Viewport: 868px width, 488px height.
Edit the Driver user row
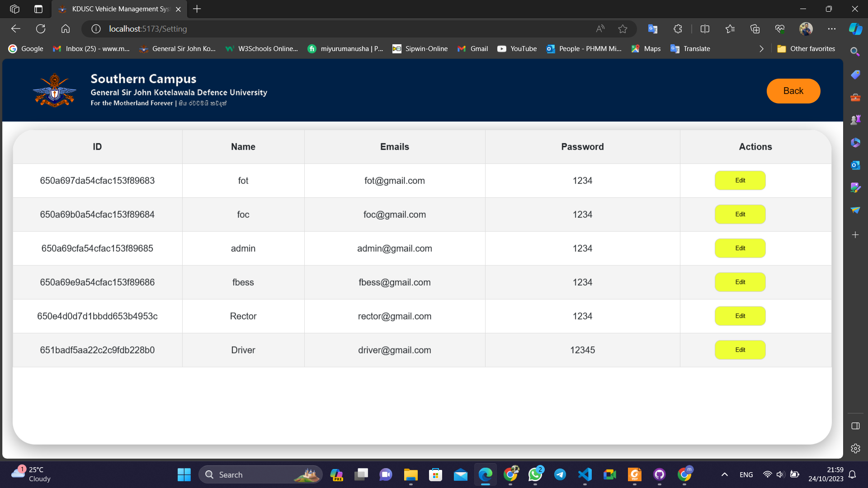click(740, 350)
